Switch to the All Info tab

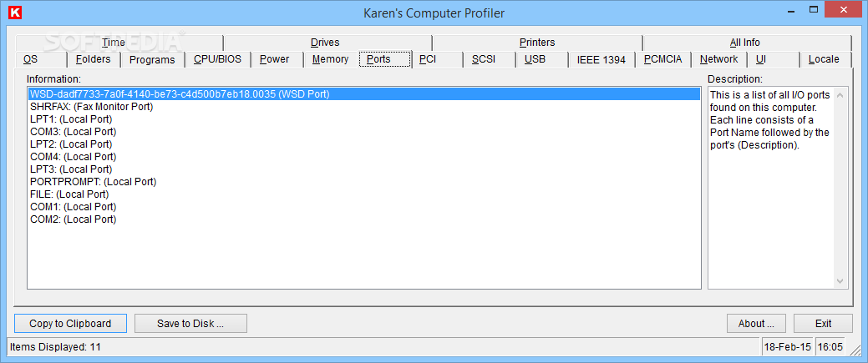[747, 42]
